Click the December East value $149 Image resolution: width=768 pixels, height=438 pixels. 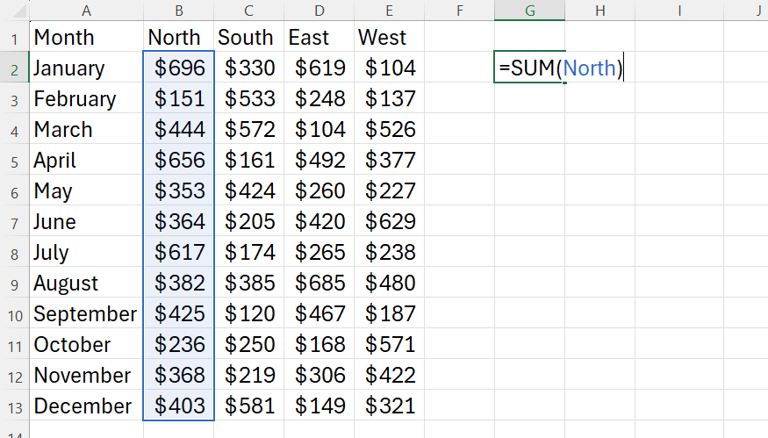click(319, 406)
